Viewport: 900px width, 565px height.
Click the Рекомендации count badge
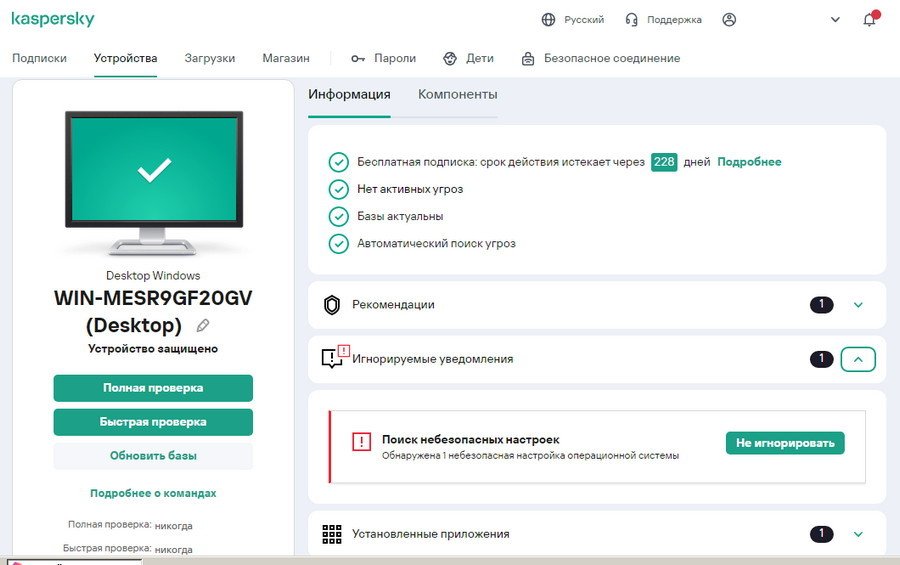coord(821,304)
